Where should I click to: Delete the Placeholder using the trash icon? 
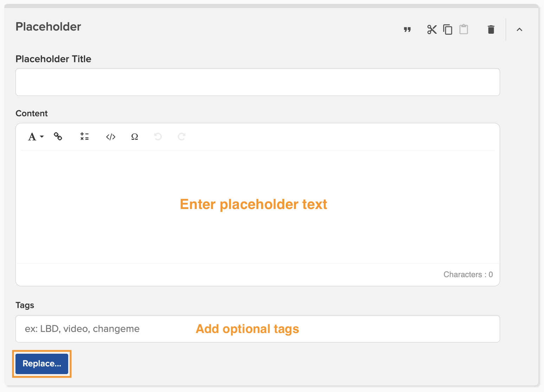[491, 30]
